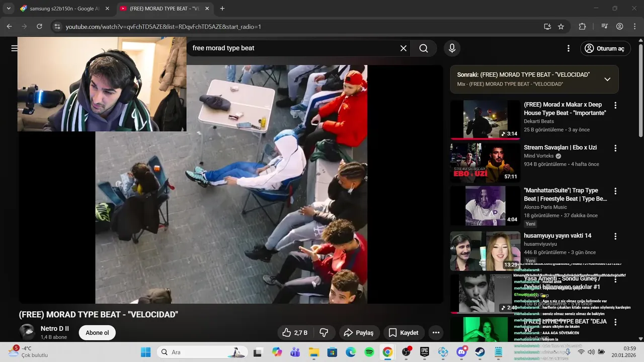Collapse the Sonraki mix playlist panel
The width and height of the screenshot is (644, 362).
[x=607, y=79]
